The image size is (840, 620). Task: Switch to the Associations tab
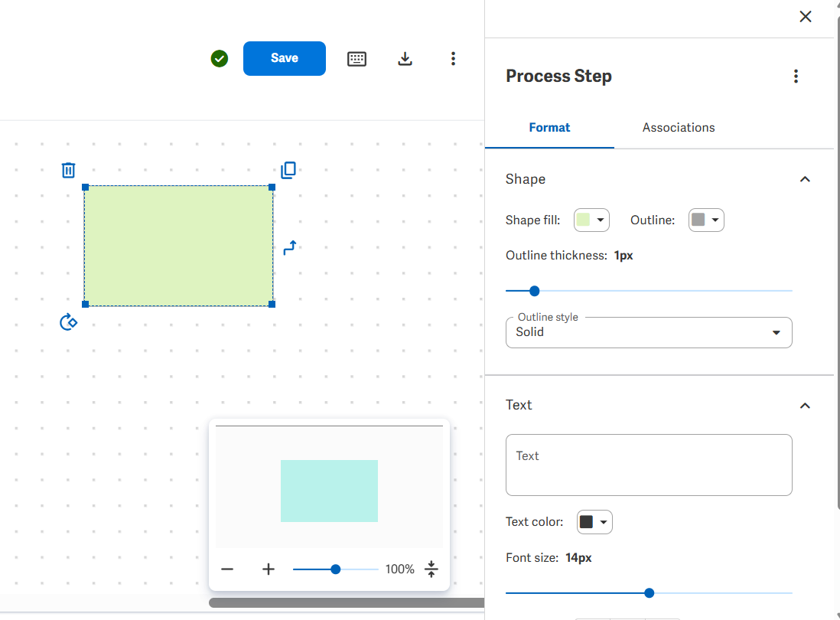point(679,128)
